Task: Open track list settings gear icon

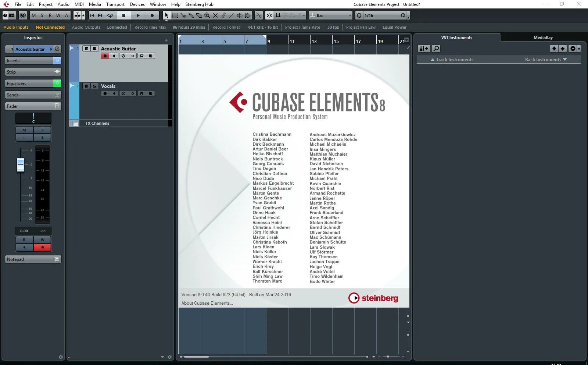Action: (169, 357)
